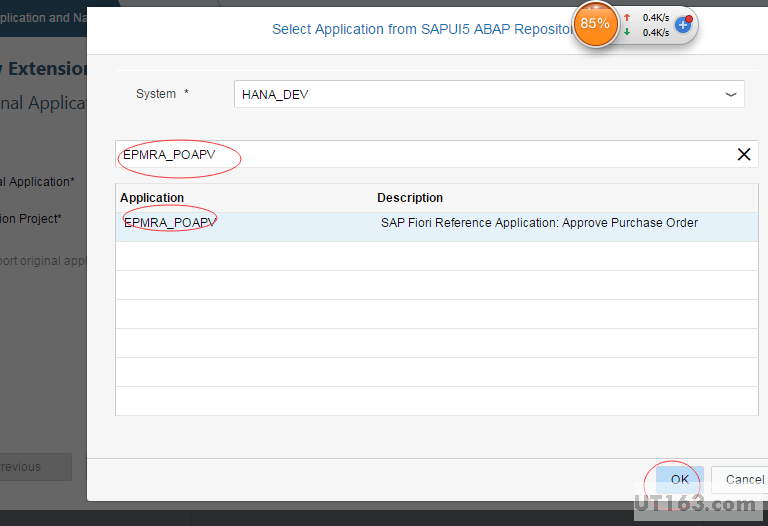Image resolution: width=768 pixels, height=526 pixels.
Task: Click the blue plus icon in speed widget
Action: (x=684, y=24)
